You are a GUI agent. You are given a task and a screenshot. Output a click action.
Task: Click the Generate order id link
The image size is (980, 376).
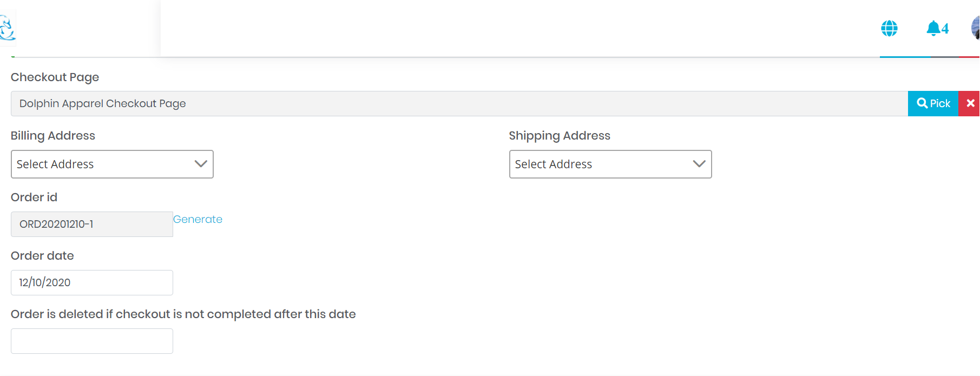pyautogui.click(x=198, y=220)
